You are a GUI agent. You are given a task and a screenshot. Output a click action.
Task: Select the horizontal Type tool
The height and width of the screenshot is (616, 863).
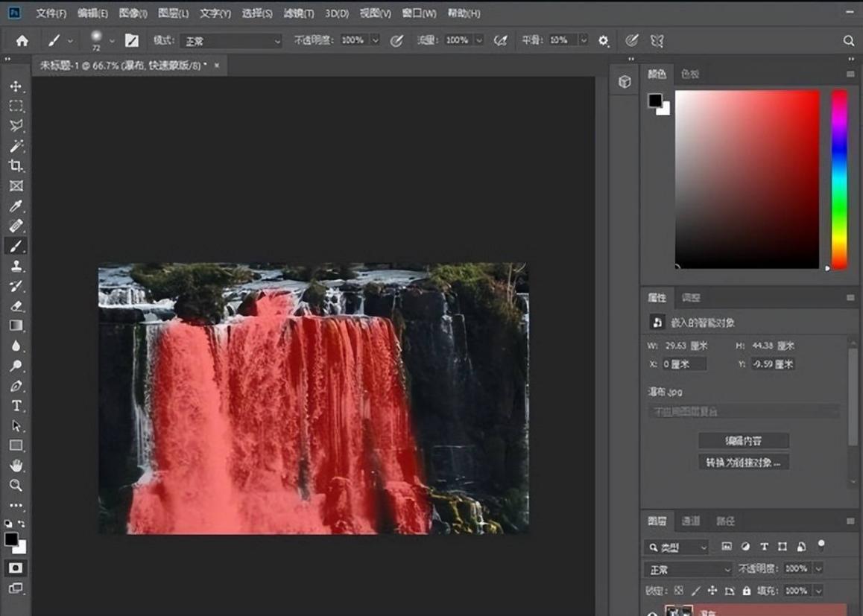[16, 406]
